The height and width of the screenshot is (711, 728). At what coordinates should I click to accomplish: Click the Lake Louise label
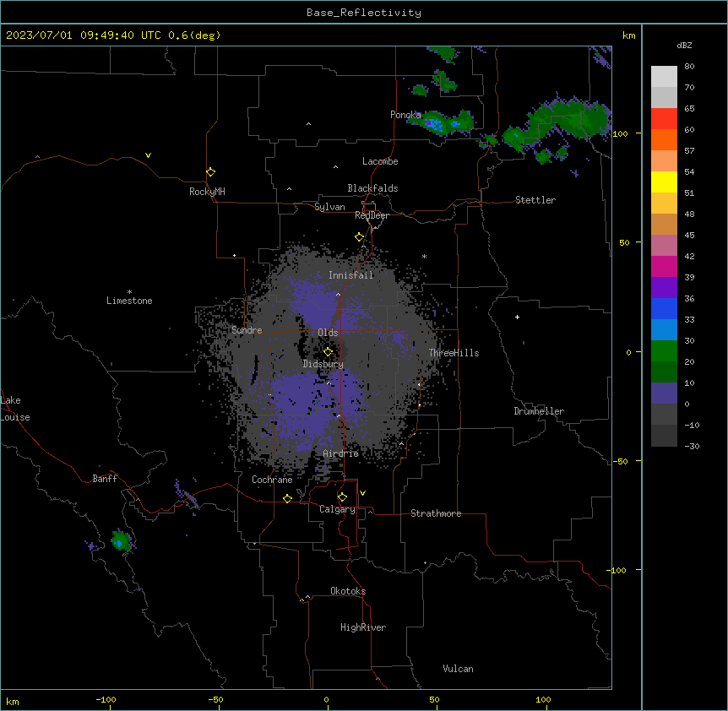pos(15,409)
